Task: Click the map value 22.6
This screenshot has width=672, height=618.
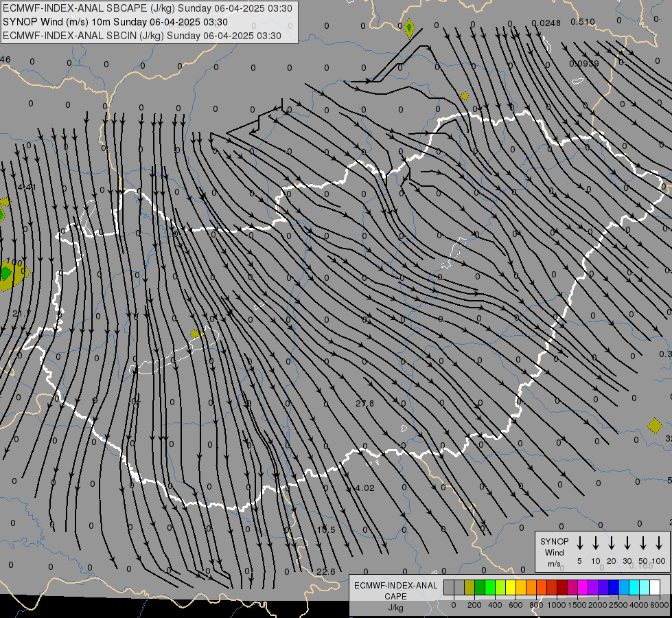Action: [326, 572]
